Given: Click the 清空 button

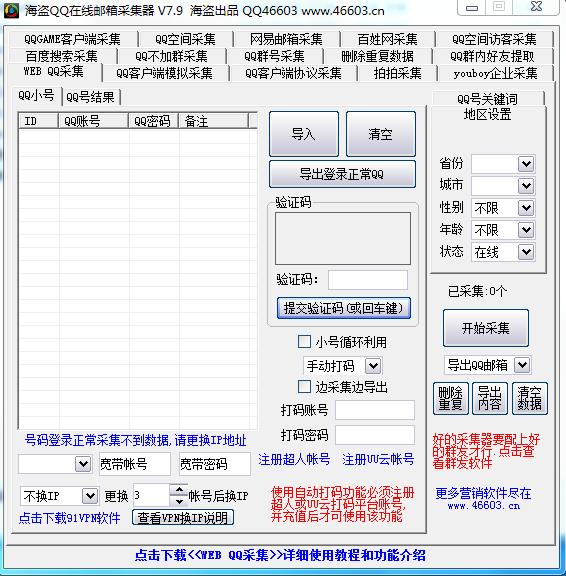Looking at the screenshot, I should pyautogui.click(x=381, y=134).
